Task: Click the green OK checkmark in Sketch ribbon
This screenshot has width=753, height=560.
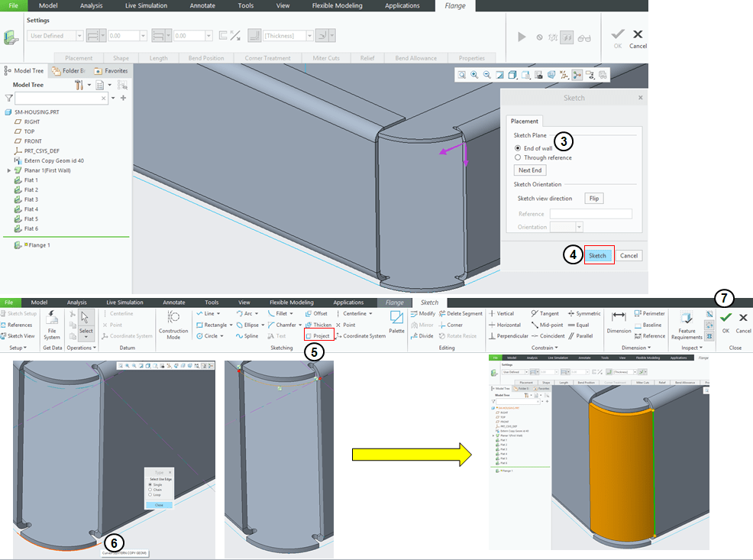Action: pyautogui.click(x=726, y=319)
